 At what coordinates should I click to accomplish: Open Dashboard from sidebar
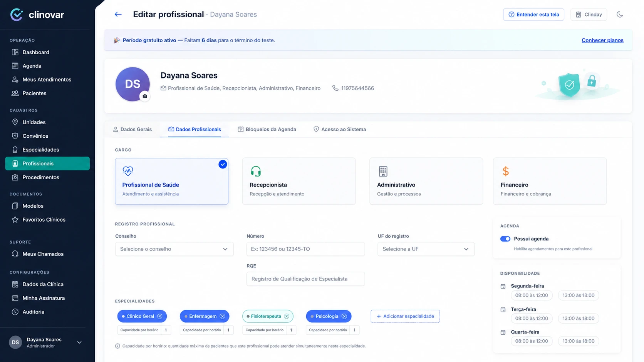point(47,52)
